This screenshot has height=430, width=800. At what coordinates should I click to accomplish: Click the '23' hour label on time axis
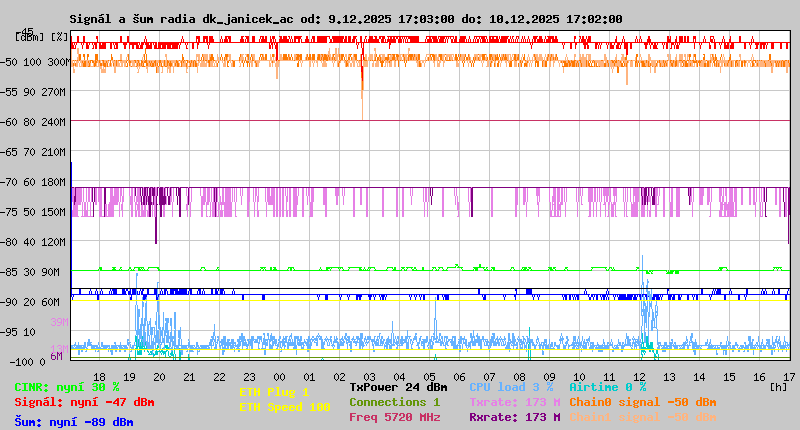coord(249,377)
